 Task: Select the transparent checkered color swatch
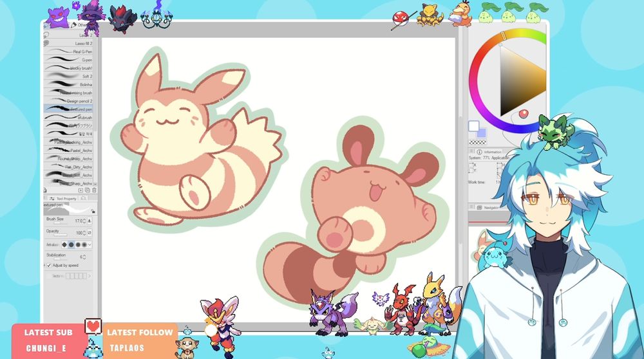478,142
